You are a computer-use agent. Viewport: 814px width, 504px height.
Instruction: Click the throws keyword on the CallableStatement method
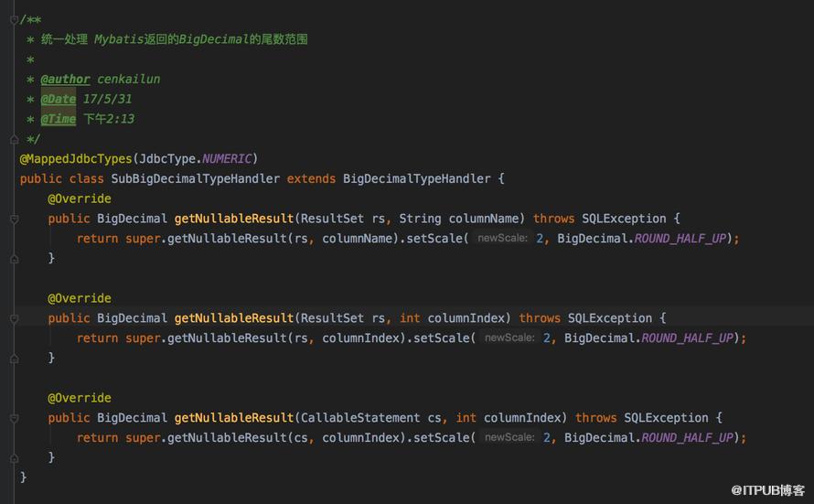596,418
